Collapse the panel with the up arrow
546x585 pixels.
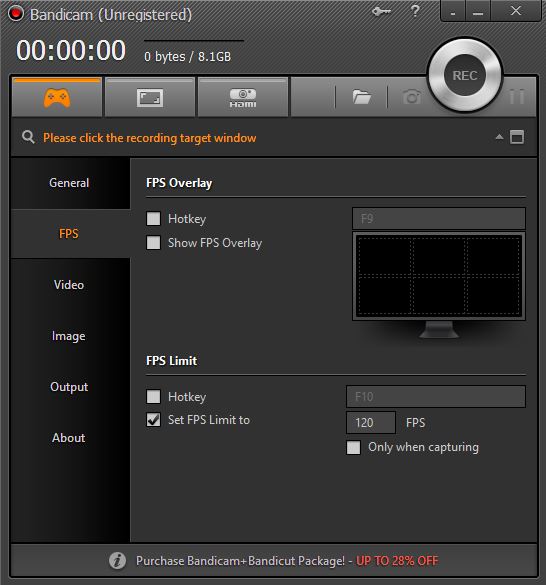click(x=499, y=137)
